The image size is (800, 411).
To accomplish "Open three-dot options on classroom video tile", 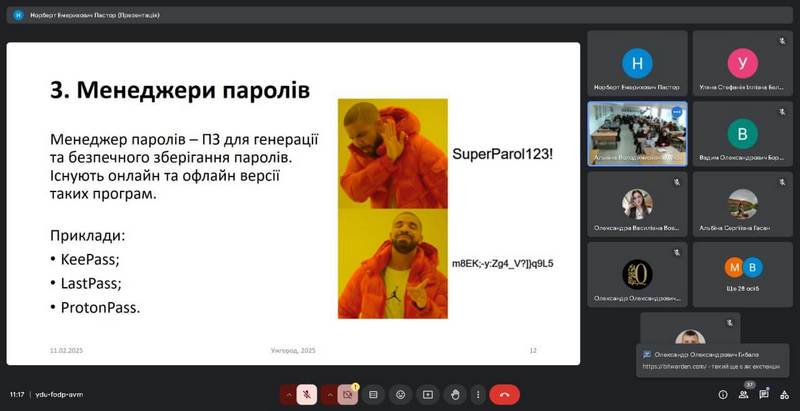I will coord(677,112).
